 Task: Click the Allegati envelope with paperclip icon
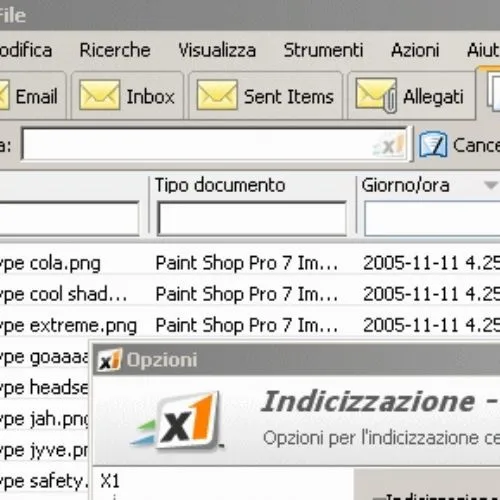pos(376,95)
